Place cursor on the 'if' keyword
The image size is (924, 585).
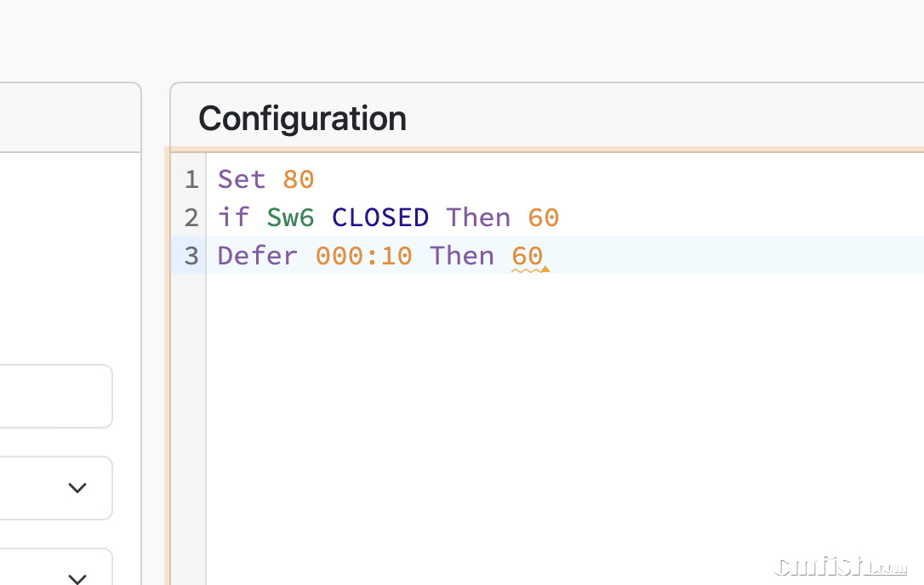[x=233, y=218]
